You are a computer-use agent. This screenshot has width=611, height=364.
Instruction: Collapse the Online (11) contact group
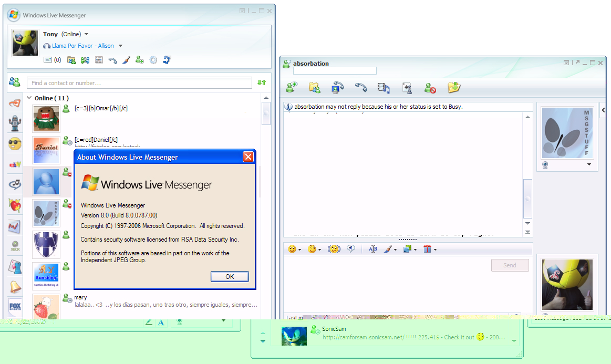click(29, 98)
